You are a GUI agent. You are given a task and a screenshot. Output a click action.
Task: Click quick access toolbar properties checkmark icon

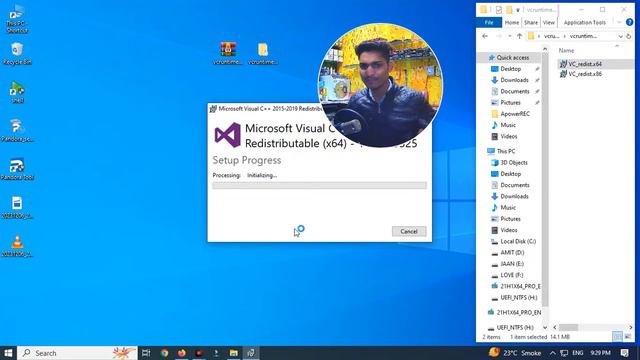(498, 9)
